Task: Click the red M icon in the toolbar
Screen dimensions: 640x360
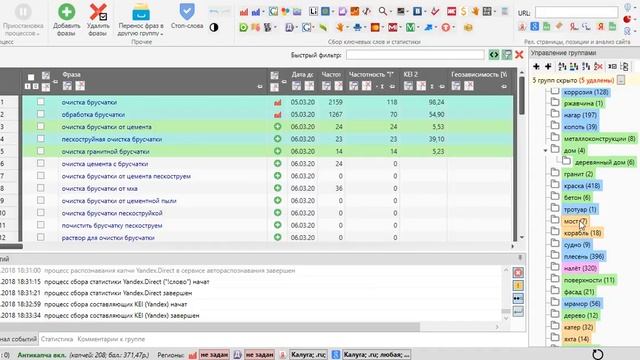Action: pos(393,27)
